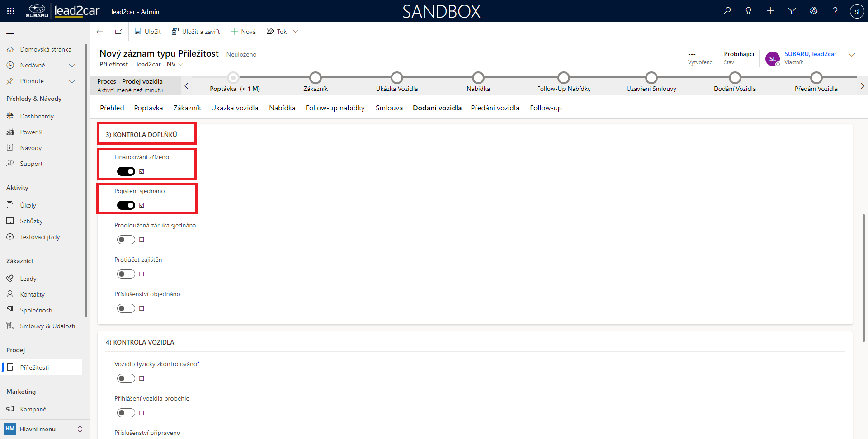Collapse the hamburger navigation menu
This screenshot has width=868, height=439.
pos(10,32)
